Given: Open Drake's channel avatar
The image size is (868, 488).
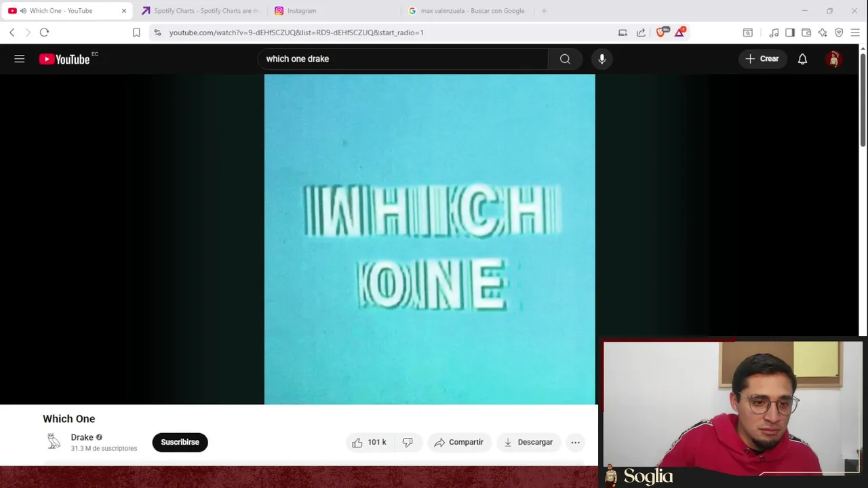Looking at the screenshot, I should pyautogui.click(x=54, y=442).
